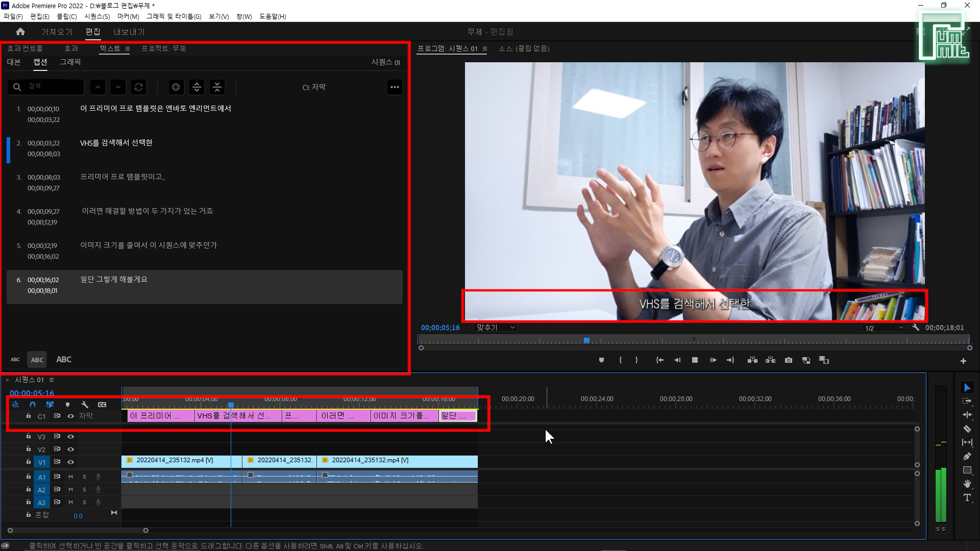The image size is (980, 551).
Task: Switch to the 대본 tab
Action: coord(14,62)
